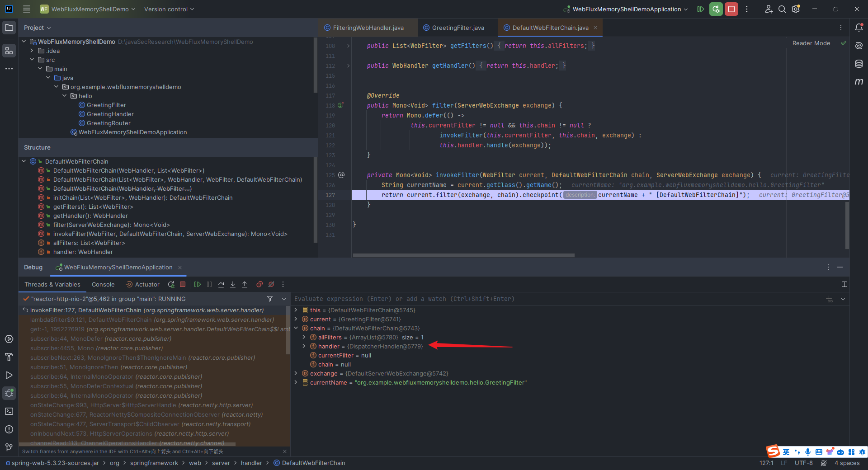Open the Debug bug tool window
Viewport: 868px width, 470px height.
pos(9,393)
